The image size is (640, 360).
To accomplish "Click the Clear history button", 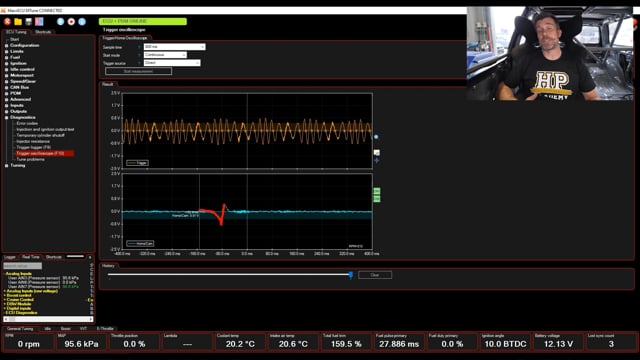I will tap(375, 275).
